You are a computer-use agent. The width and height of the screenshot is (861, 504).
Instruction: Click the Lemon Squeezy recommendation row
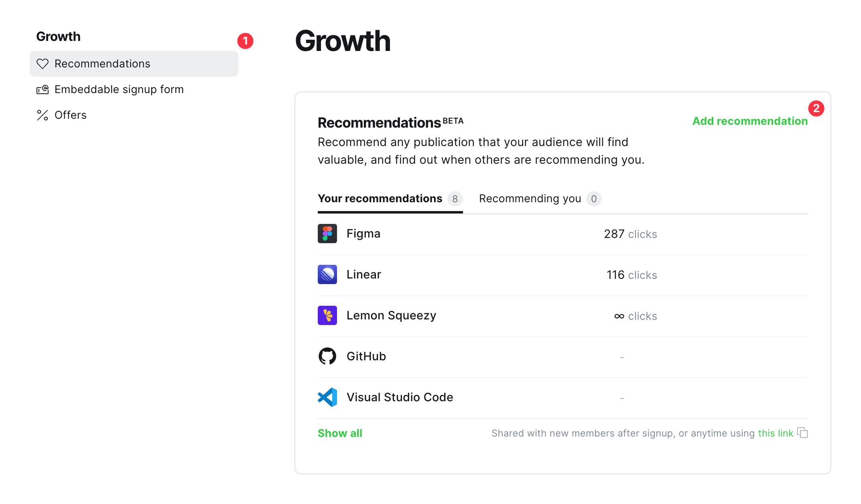481,315
